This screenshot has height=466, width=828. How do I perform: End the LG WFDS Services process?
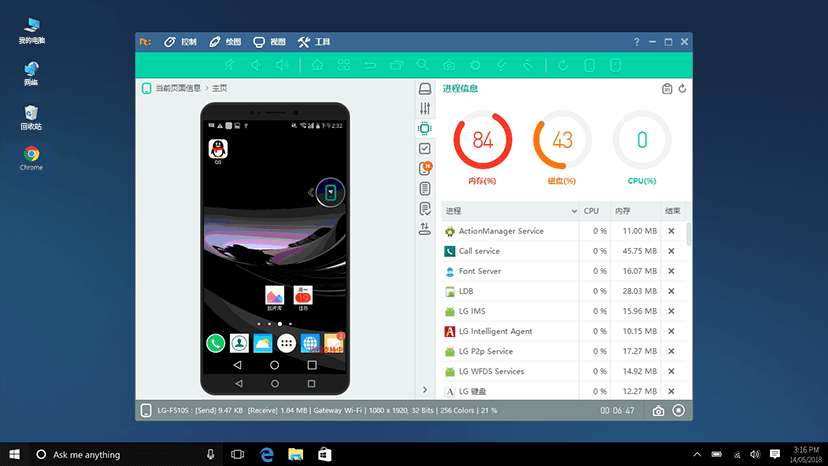(671, 371)
